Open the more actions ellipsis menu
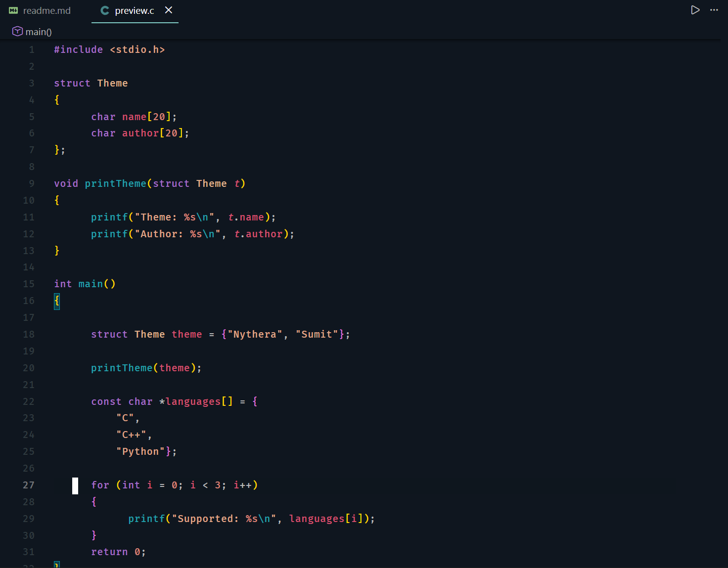728x568 pixels. click(x=714, y=10)
